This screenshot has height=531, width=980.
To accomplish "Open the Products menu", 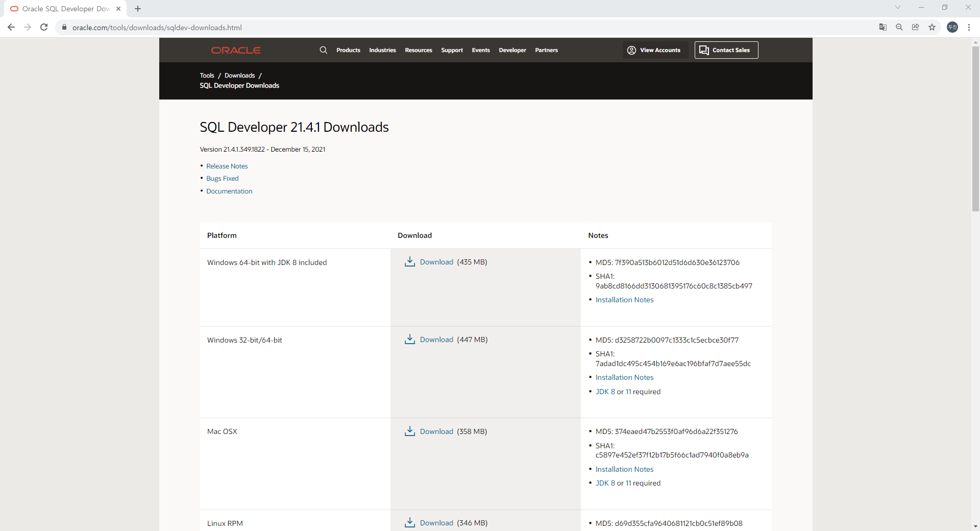I will (348, 50).
